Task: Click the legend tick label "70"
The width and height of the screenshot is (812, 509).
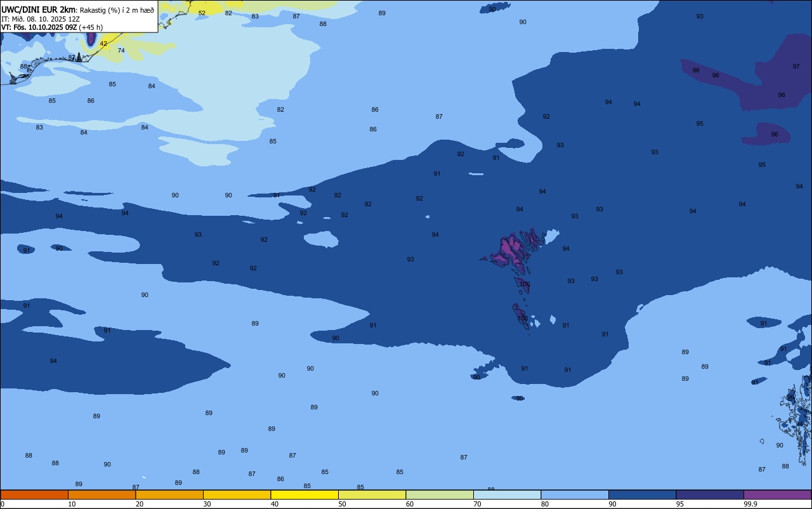Action: pyautogui.click(x=477, y=504)
